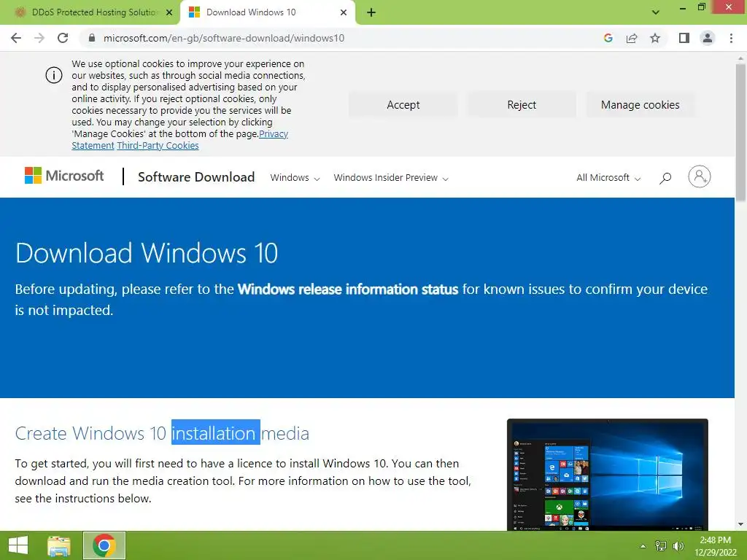Expand Windows Insider Preview dropdown
Image resolution: width=747 pixels, height=560 pixels.
tap(391, 178)
